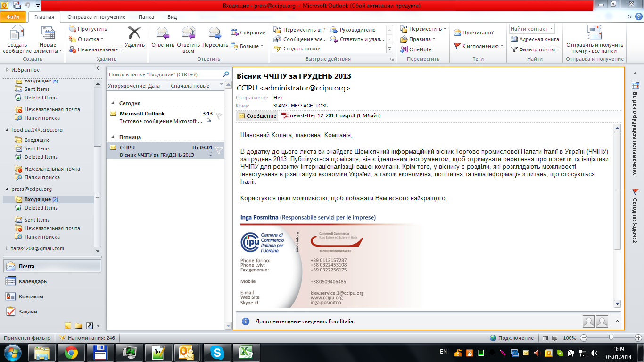Open the Фильтр почты dropdown
This screenshot has width=644, height=362.
click(535, 49)
